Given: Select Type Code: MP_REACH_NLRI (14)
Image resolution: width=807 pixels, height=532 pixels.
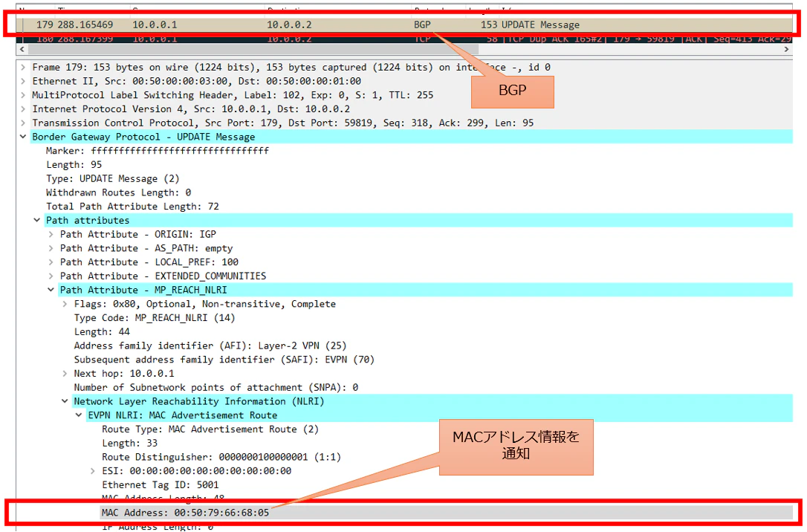Looking at the screenshot, I should 155,318.
